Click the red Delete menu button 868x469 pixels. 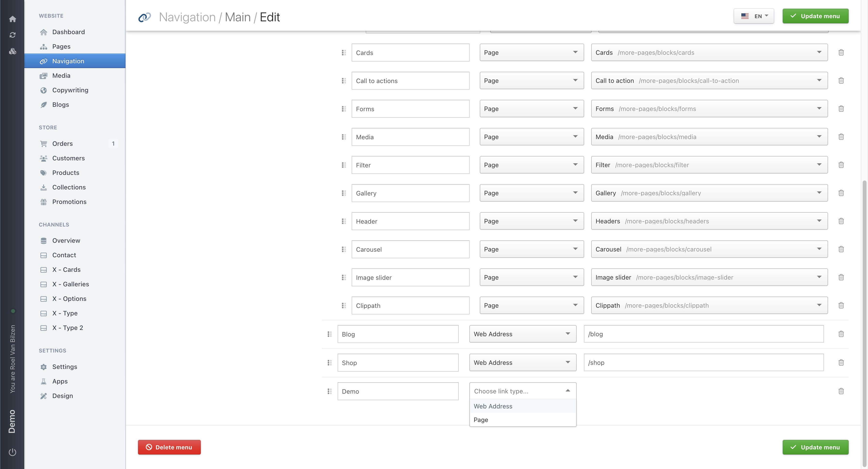point(169,447)
